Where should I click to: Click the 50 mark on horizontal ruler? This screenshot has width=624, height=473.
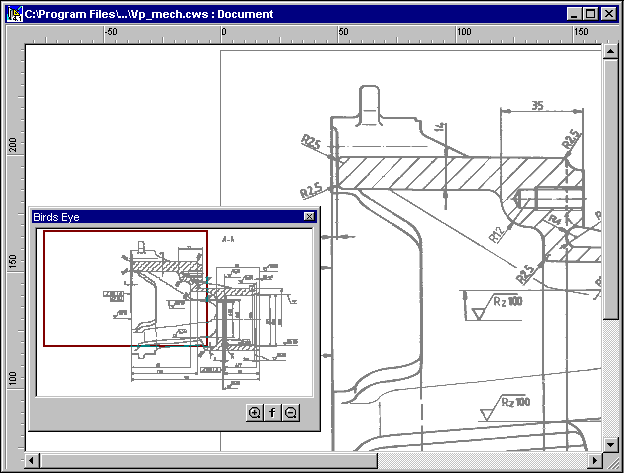point(343,32)
